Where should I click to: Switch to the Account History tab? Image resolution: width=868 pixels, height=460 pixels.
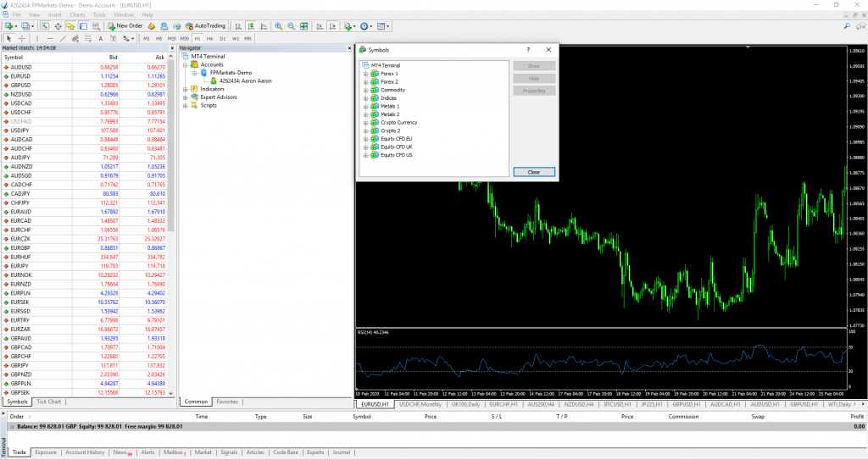pos(85,452)
